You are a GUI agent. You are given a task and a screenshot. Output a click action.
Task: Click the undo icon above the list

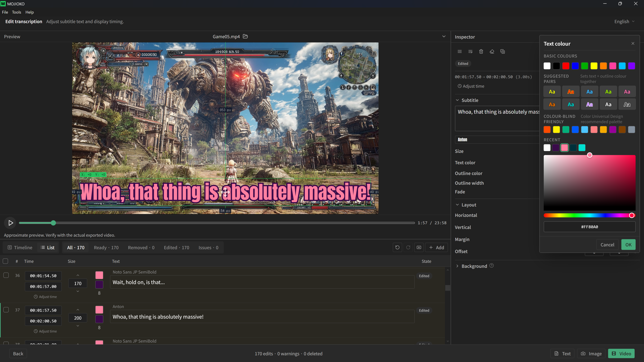click(397, 247)
